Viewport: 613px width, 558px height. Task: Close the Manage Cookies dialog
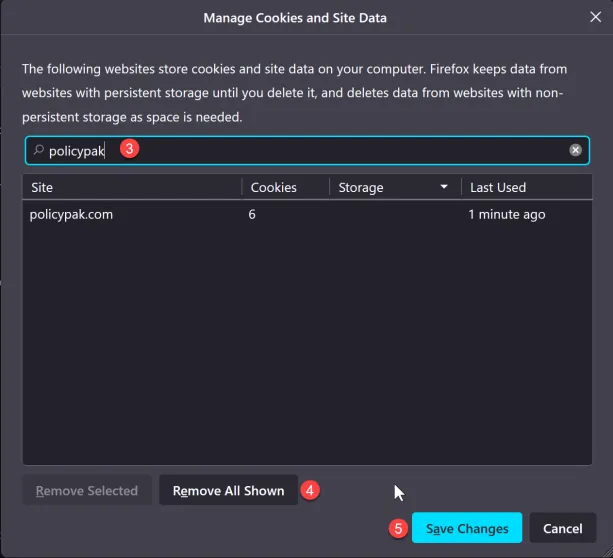595,17
